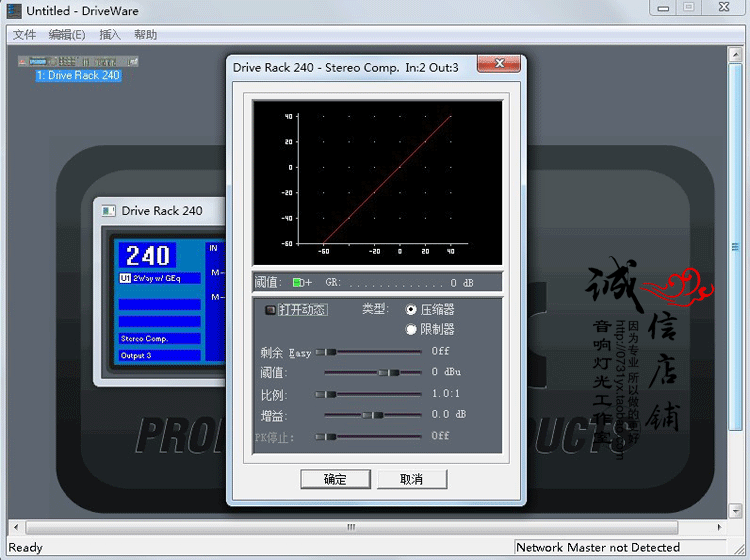The width and height of the screenshot is (750, 560).
Task: Select the 限制器 radio option
Action: pos(411,329)
